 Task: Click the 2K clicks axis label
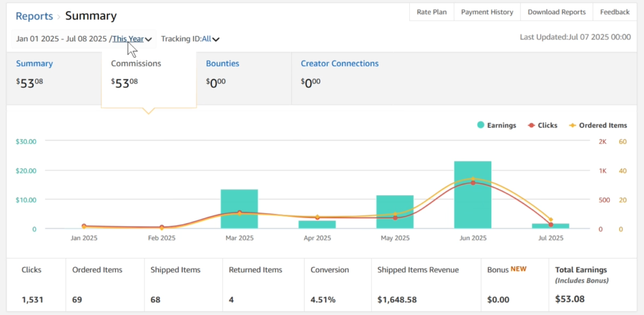coord(602,141)
